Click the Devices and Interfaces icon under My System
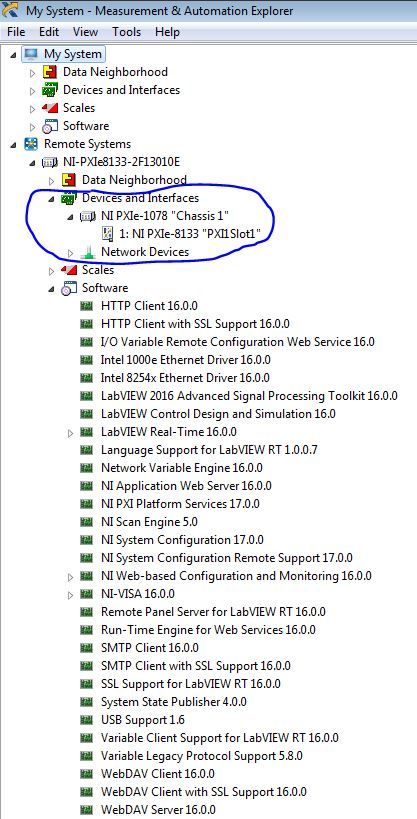The width and height of the screenshot is (417, 819). (50, 90)
